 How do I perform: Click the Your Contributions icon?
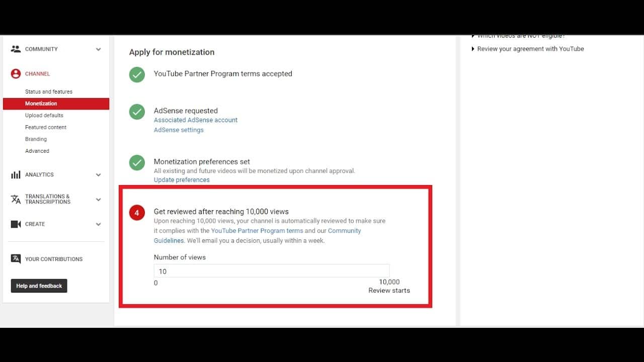point(16,258)
